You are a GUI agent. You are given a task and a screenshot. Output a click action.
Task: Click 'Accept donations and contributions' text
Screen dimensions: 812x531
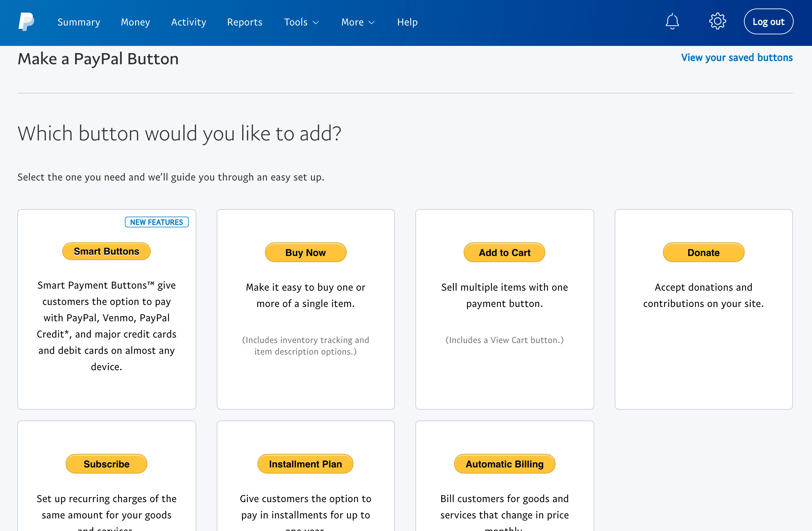coord(703,295)
